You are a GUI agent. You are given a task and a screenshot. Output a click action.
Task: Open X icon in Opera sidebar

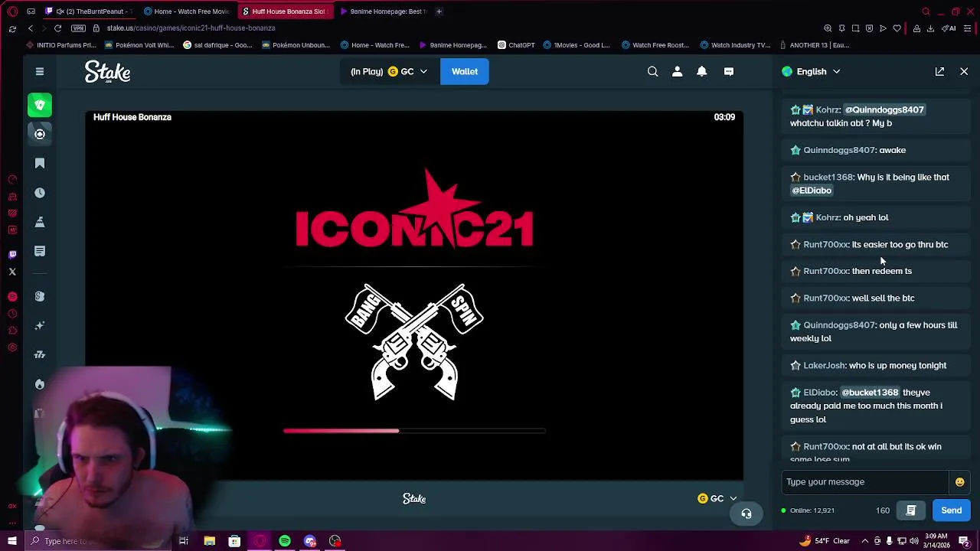[12, 272]
